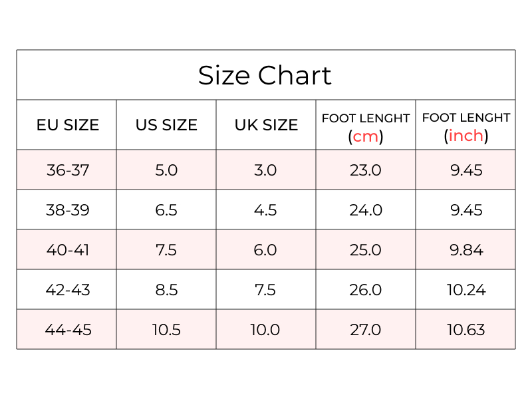Click the 9.84 inch cell

466,250
